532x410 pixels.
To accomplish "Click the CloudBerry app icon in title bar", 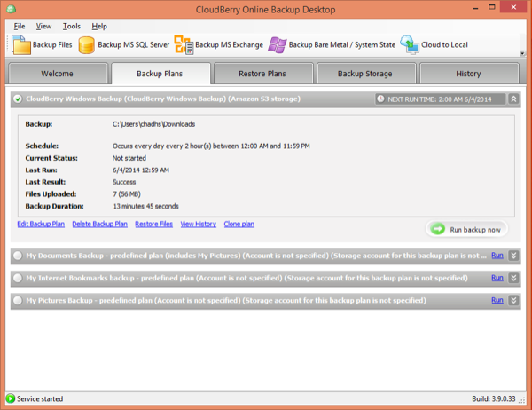I will pyautogui.click(x=12, y=9).
